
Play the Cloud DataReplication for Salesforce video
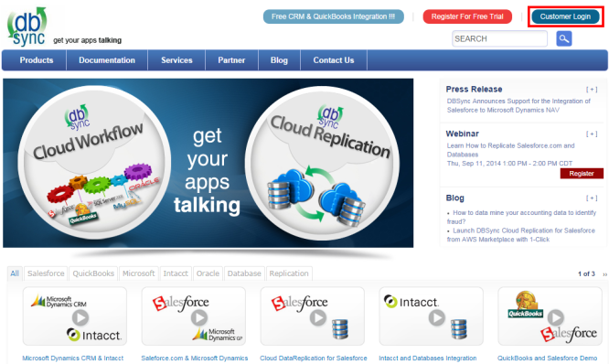click(318, 317)
